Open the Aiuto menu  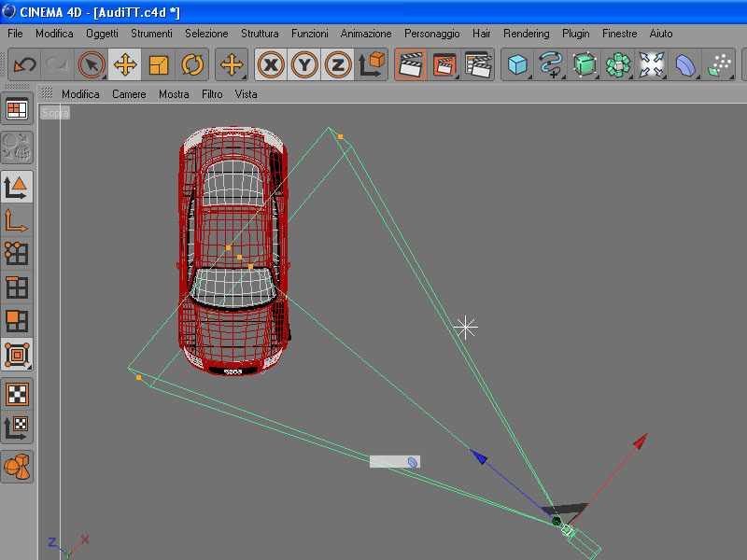(x=661, y=34)
